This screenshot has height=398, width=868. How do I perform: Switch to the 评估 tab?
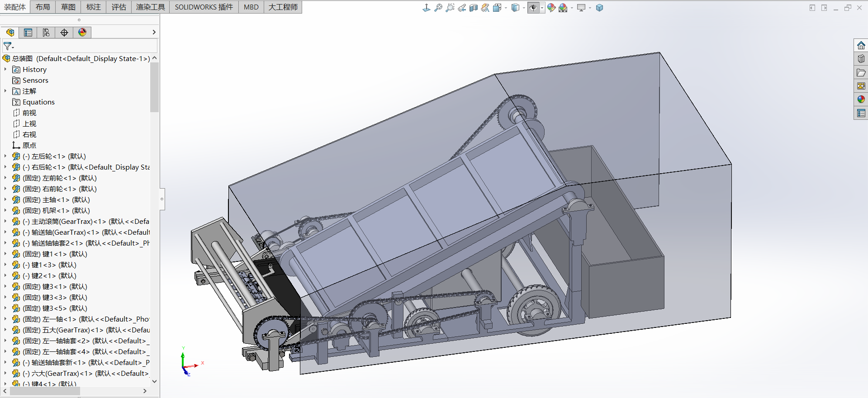[x=119, y=7]
